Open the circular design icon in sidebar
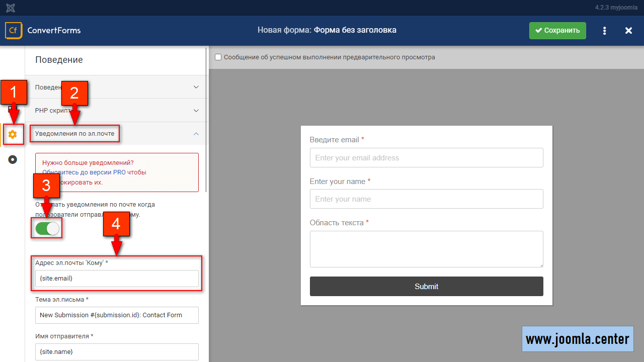 click(x=13, y=159)
